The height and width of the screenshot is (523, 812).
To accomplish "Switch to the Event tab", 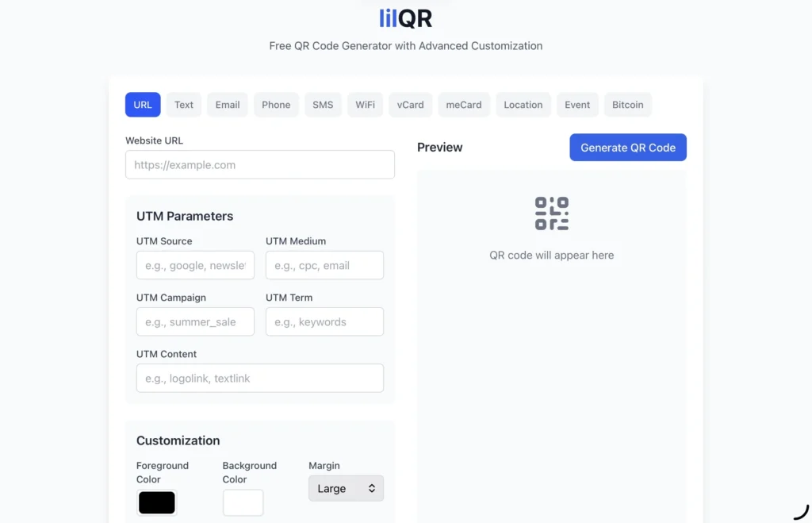I will point(577,105).
